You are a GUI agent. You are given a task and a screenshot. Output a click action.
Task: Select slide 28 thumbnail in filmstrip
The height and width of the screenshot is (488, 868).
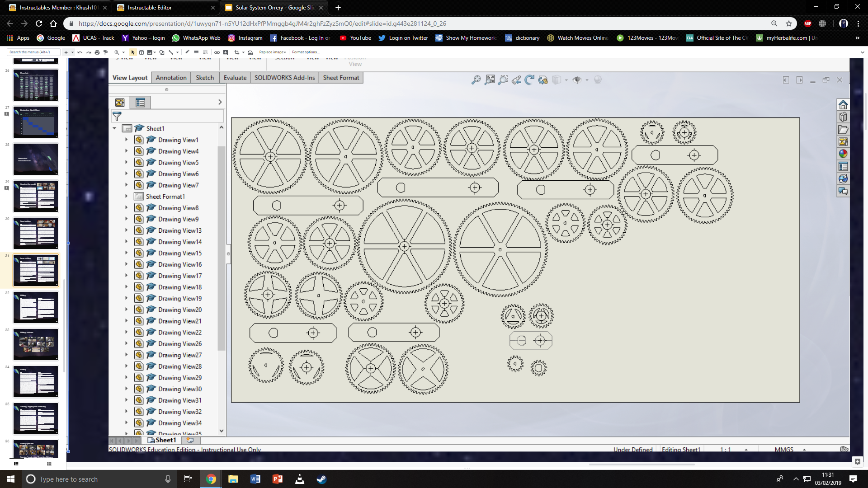click(36, 159)
